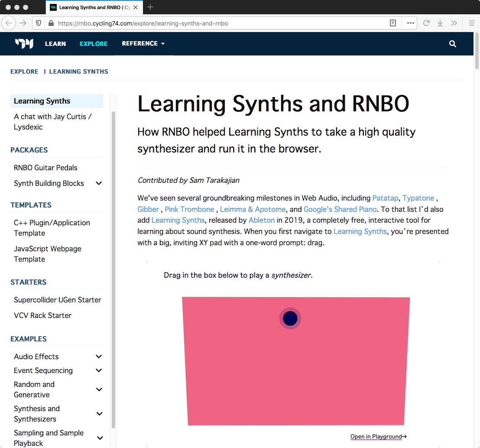Follow the Gibber link
Viewport: 480px width, 448px height.
tap(148, 209)
